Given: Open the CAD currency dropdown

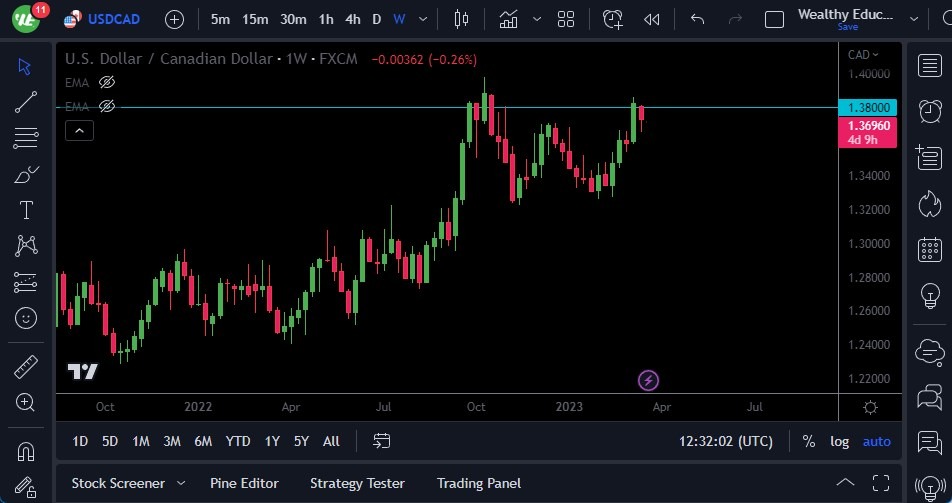Looking at the screenshot, I should (x=863, y=55).
